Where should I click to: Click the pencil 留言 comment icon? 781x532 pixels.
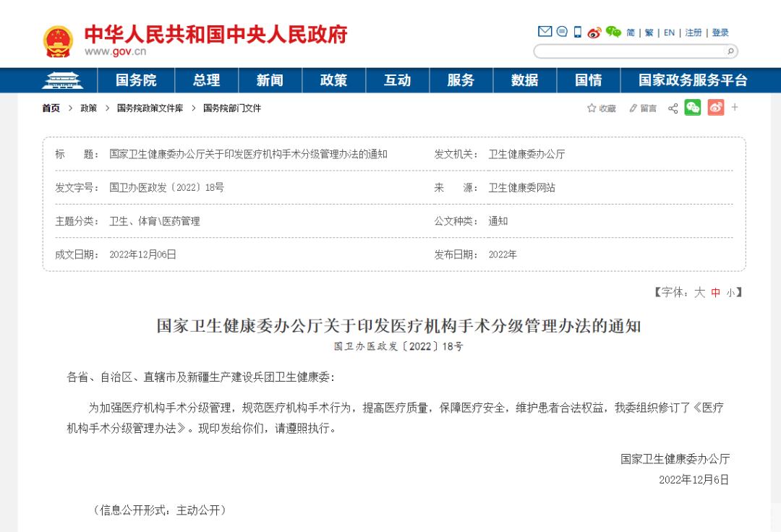[633, 108]
